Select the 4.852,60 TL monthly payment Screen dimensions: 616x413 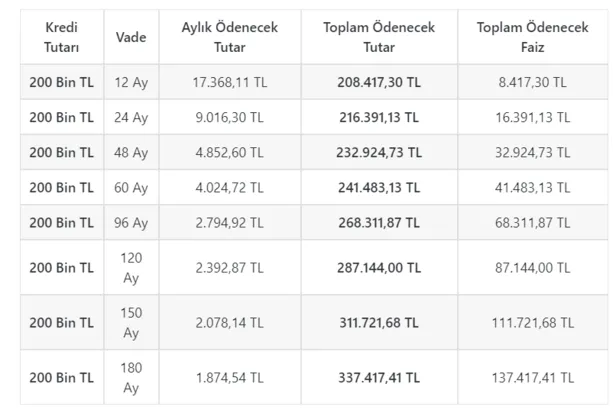(x=230, y=152)
